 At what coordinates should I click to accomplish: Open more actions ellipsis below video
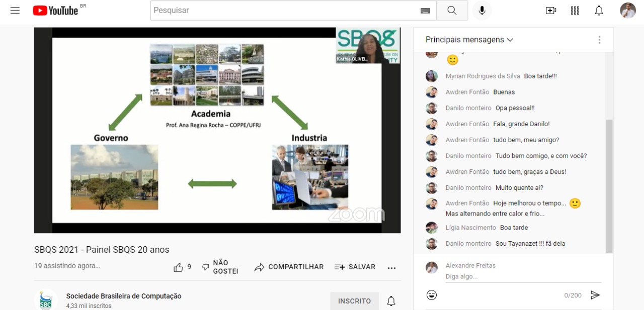point(392,268)
